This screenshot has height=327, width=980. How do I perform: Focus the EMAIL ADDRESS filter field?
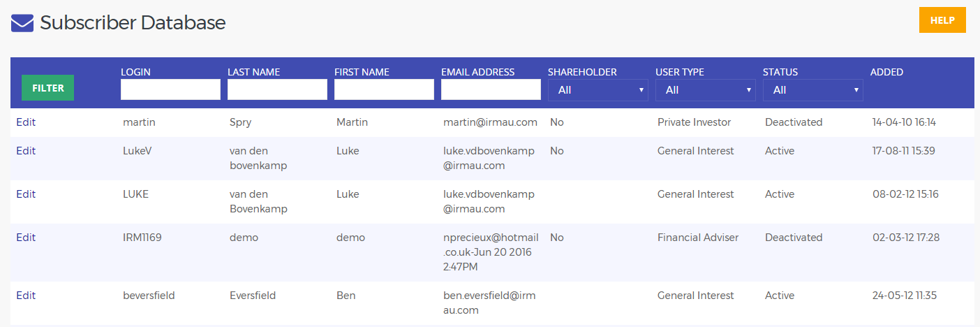491,89
